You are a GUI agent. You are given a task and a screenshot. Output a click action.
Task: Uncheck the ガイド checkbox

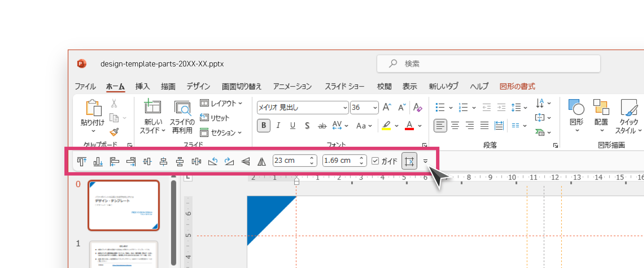[375, 161]
